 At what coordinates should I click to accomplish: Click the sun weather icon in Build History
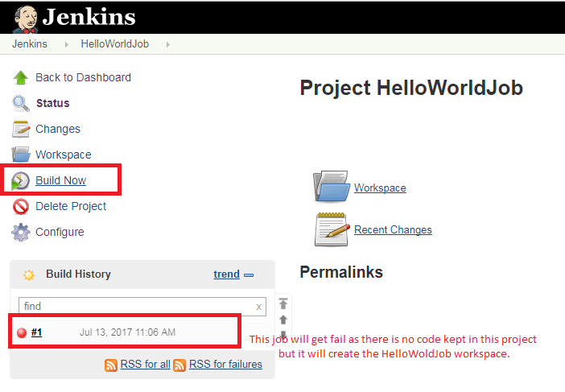(29, 275)
